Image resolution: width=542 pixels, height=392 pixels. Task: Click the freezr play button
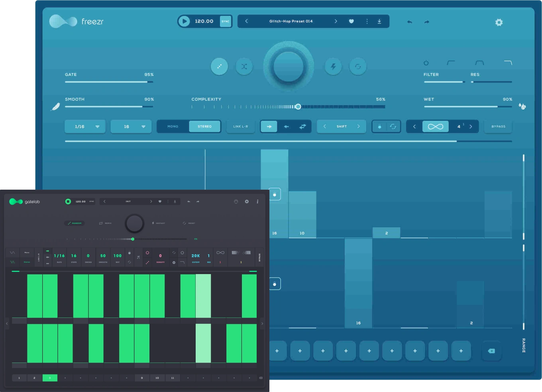coord(184,22)
